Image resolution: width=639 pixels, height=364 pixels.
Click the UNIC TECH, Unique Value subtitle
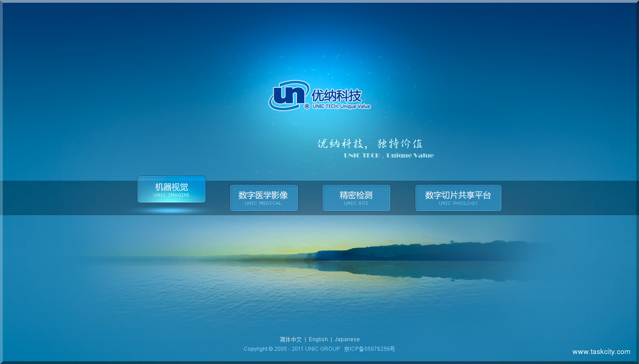tap(389, 156)
